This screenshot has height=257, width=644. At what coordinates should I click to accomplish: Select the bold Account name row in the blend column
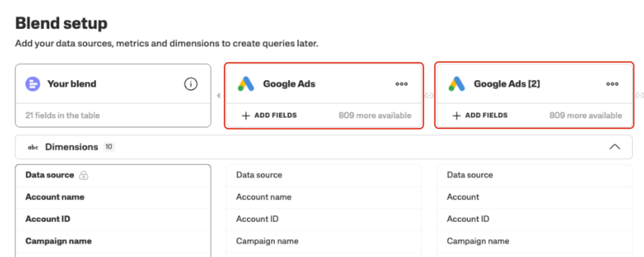pos(113,197)
